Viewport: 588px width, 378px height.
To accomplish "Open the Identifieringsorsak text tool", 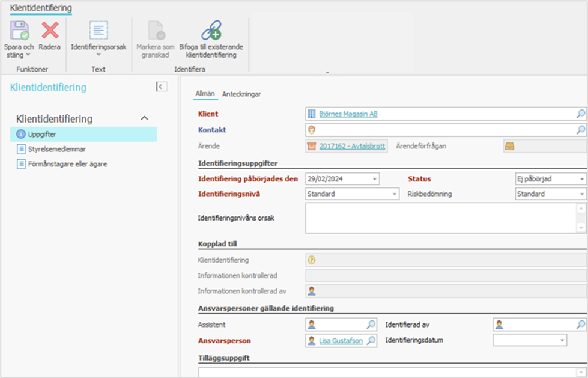I will point(99,31).
